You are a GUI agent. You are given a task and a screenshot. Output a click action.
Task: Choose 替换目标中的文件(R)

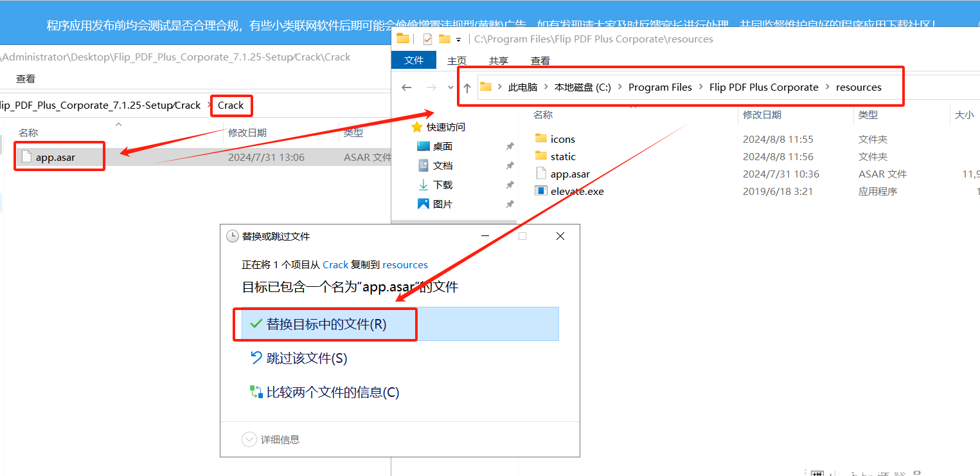click(400, 324)
